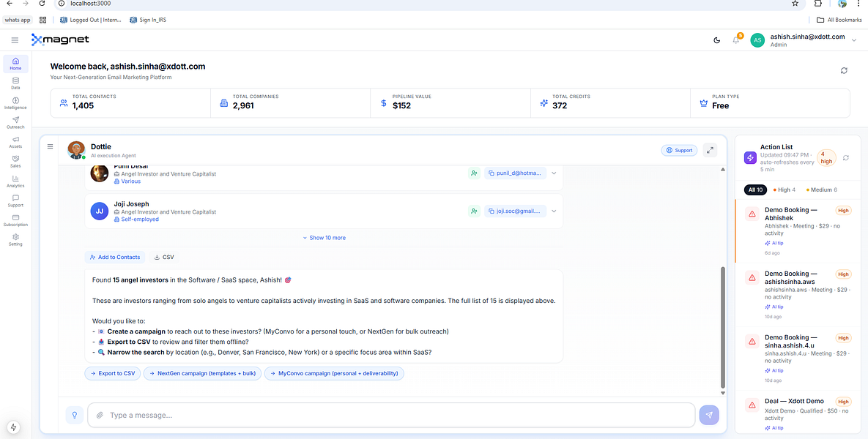Reload the browser page
868x439 pixels.
42,4
